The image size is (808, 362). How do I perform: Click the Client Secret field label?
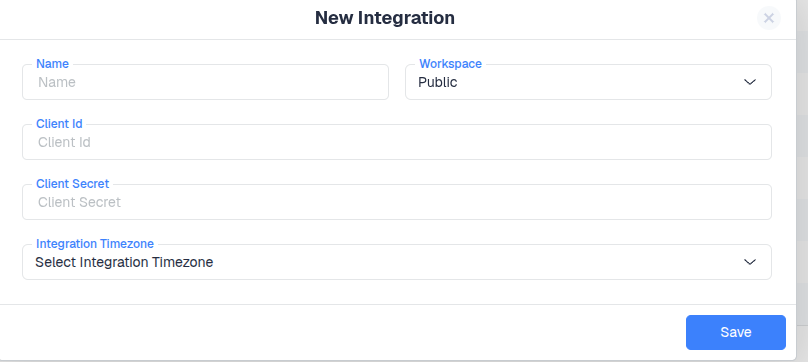click(73, 184)
